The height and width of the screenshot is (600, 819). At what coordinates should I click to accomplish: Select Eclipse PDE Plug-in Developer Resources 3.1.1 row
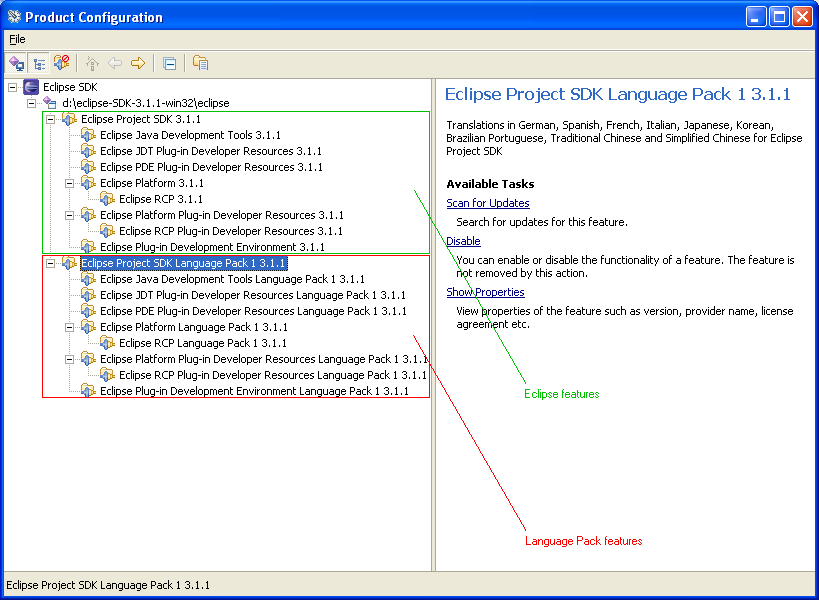[x=211, y=167]
